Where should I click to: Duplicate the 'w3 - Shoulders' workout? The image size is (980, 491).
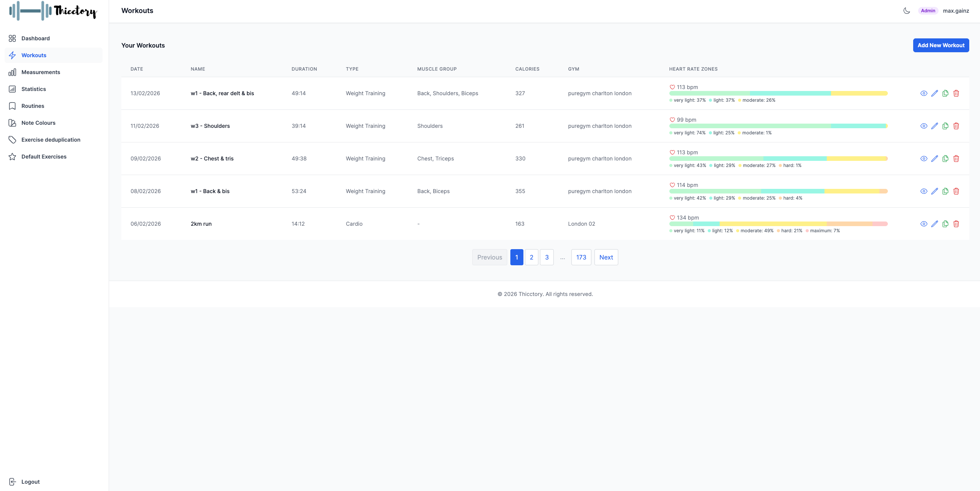(x=945, y=126)
